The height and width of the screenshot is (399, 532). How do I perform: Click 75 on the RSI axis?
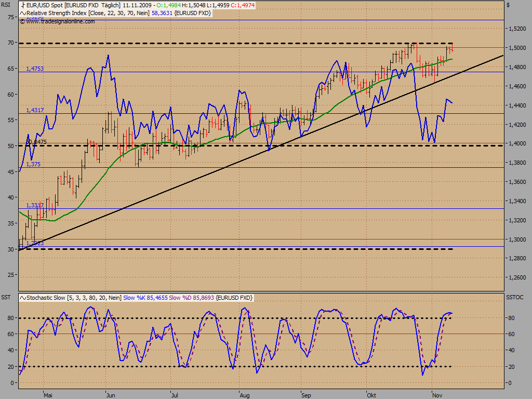10,17
